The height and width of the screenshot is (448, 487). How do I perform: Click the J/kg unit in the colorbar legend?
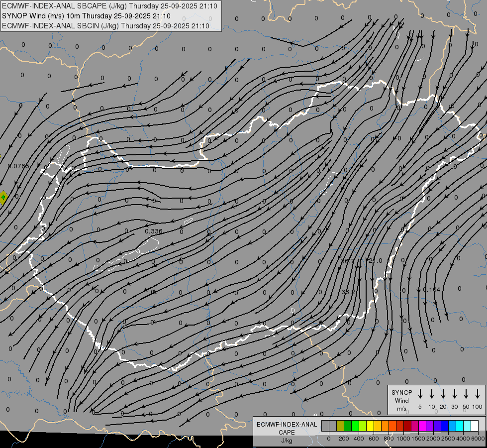point(287,441)
